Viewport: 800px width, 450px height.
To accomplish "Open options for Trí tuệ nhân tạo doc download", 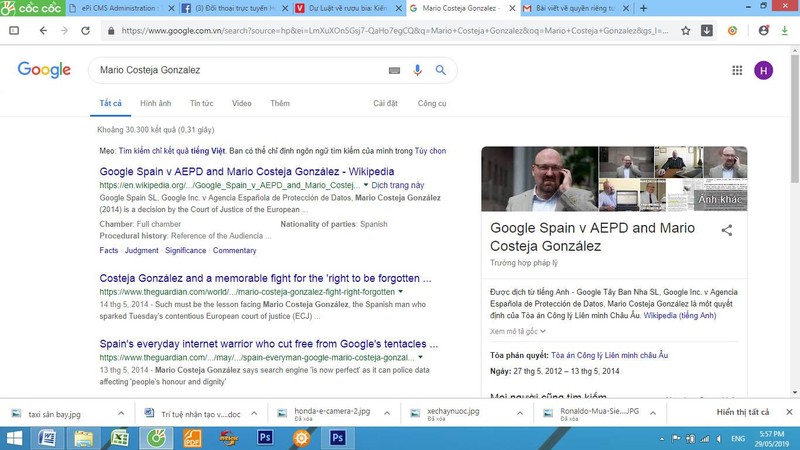I will point(254,413).
